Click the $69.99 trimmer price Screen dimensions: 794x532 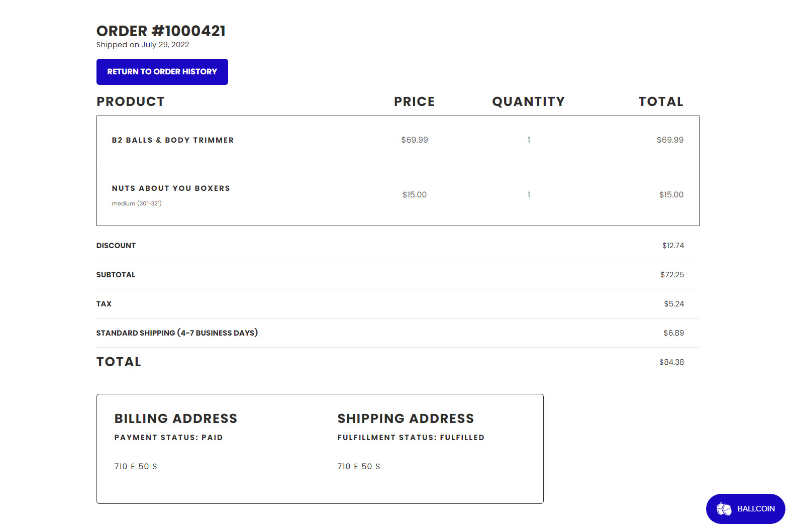(x=415, y=140)
